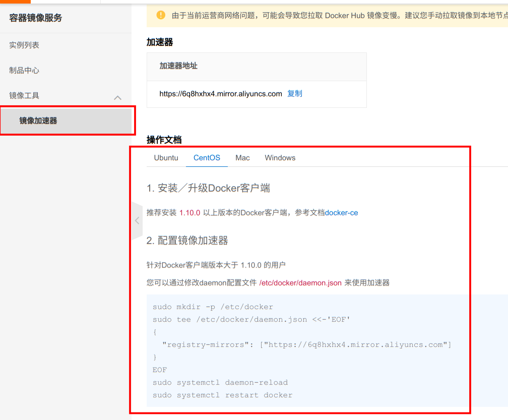Image resolution: width=508 pixels, height=420 pixels.
Task: Click the 1. 安装／升级Docker客户端 heading
Action: [208, 188]
